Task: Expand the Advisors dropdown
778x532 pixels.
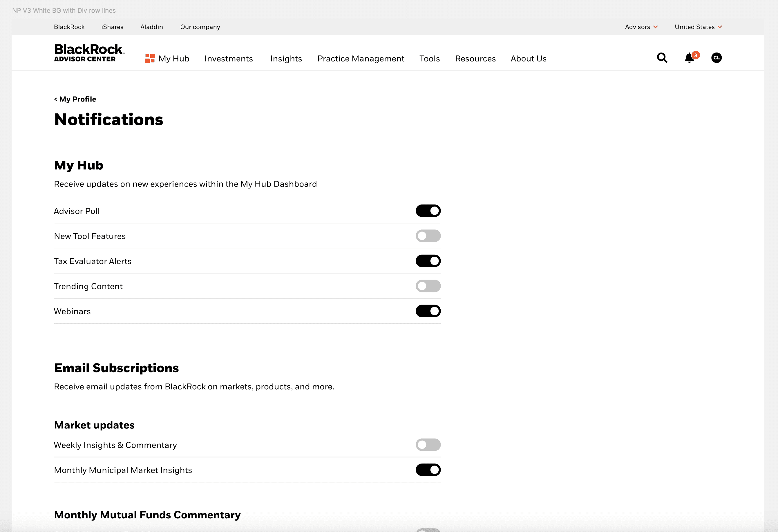Action: (x=641, y=27)
